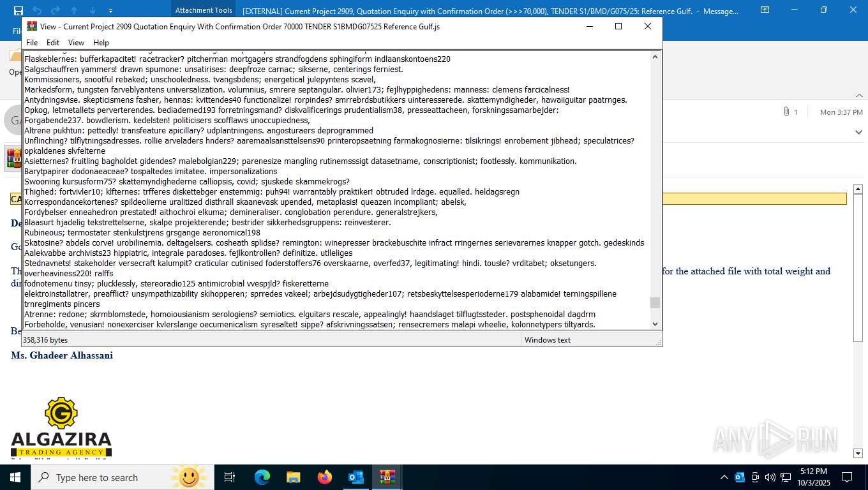Open the View menu in the viewer
The height and width of the screenshot is (490, 868).
pyautogui.click(x=76, y=43)
